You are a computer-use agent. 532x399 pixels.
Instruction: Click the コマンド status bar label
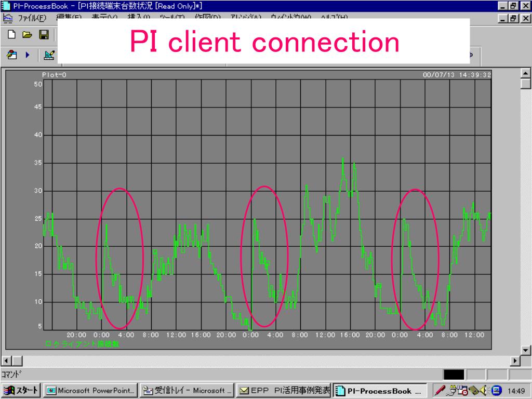pyautogui.click(x=11, y=374)
